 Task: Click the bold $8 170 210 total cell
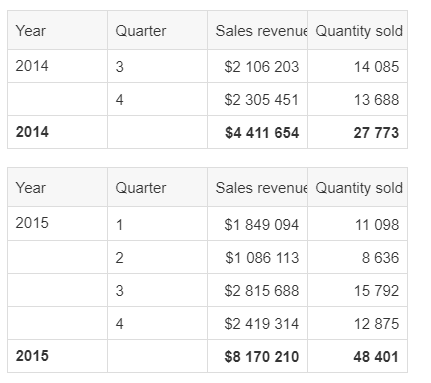click(x=257, y=356)
